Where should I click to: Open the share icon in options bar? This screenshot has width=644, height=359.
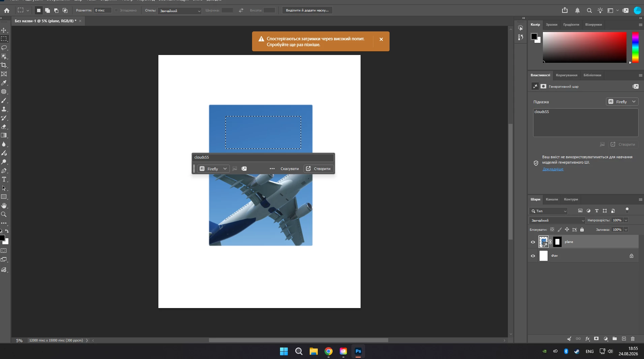click(x=565, y=10)
